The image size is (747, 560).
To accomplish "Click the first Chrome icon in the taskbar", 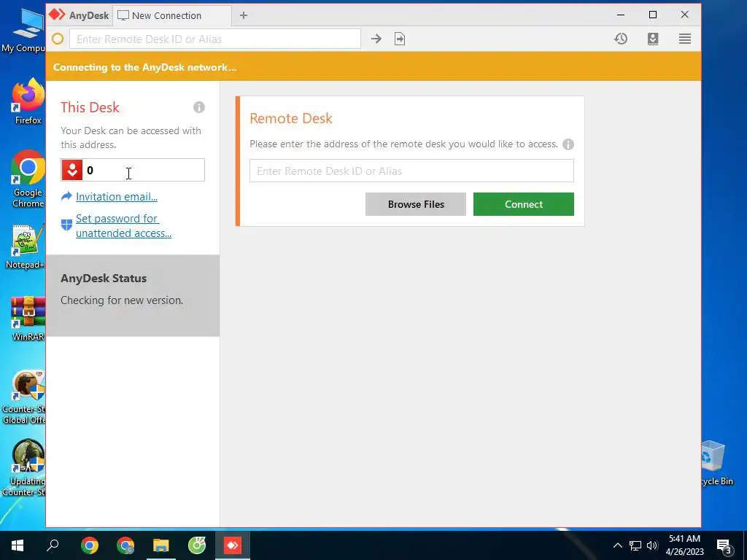I will (x=90, y=545).
